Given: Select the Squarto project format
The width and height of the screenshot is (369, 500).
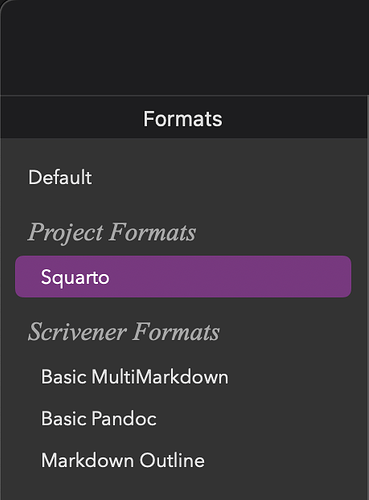Looking at the screenshot, I should tap(183, 277).
